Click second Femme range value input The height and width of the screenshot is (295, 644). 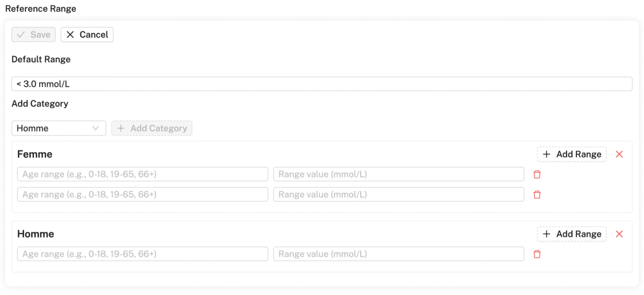coord(399,194)
